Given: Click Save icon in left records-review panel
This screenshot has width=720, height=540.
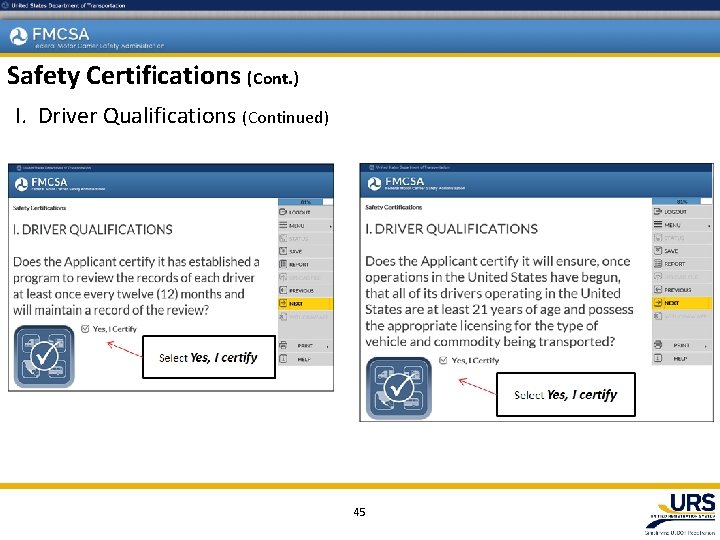Looking at the screenshot, I should (283, 251).
